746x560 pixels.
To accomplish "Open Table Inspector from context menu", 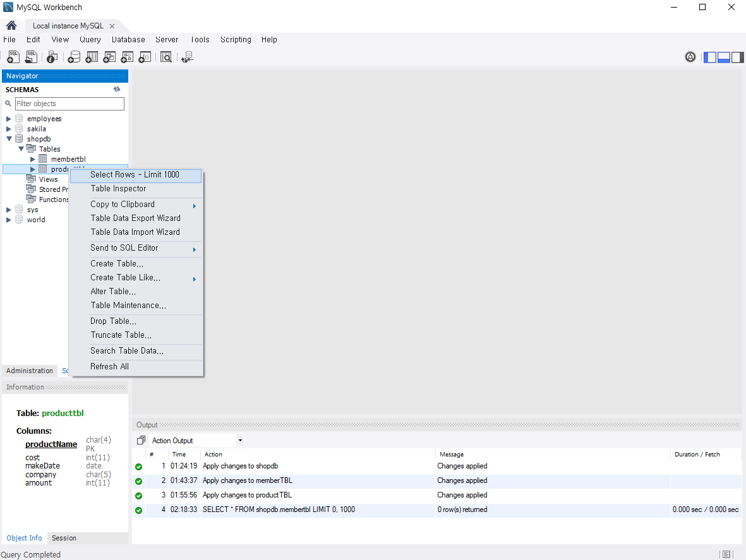I will 136,189.
